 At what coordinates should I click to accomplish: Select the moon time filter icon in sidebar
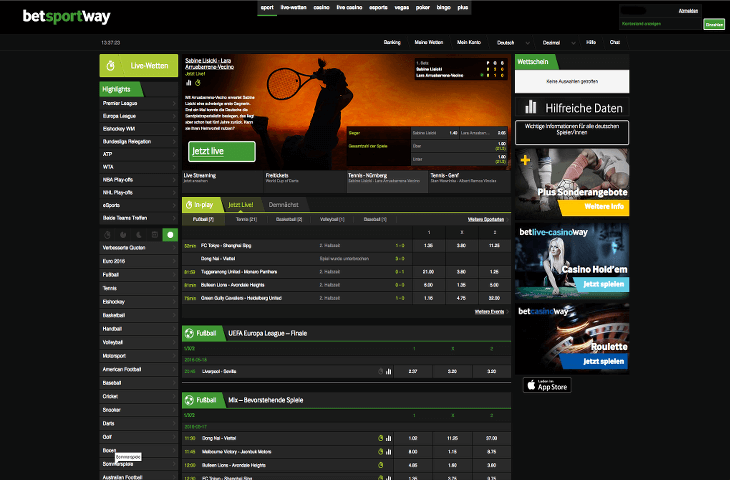pyautogui.click(x=139, y=235)
